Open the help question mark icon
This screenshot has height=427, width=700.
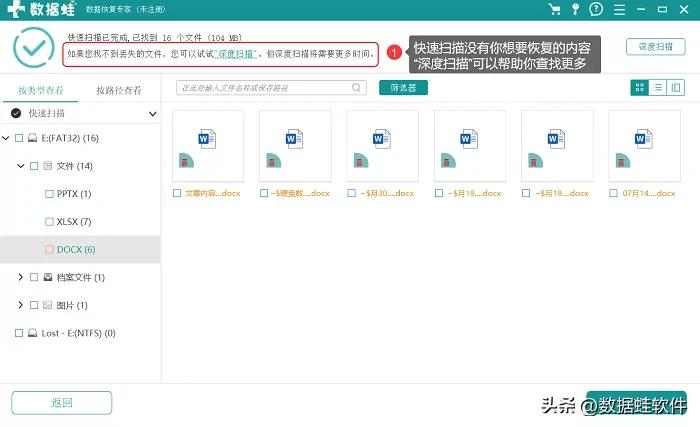pyautogui.click(x=596, y=9)
